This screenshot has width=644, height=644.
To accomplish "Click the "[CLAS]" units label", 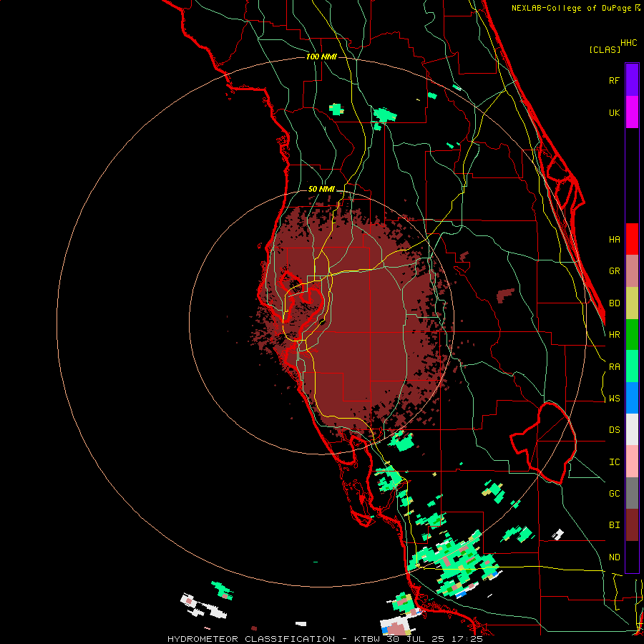I will click(x=605, y=49).
